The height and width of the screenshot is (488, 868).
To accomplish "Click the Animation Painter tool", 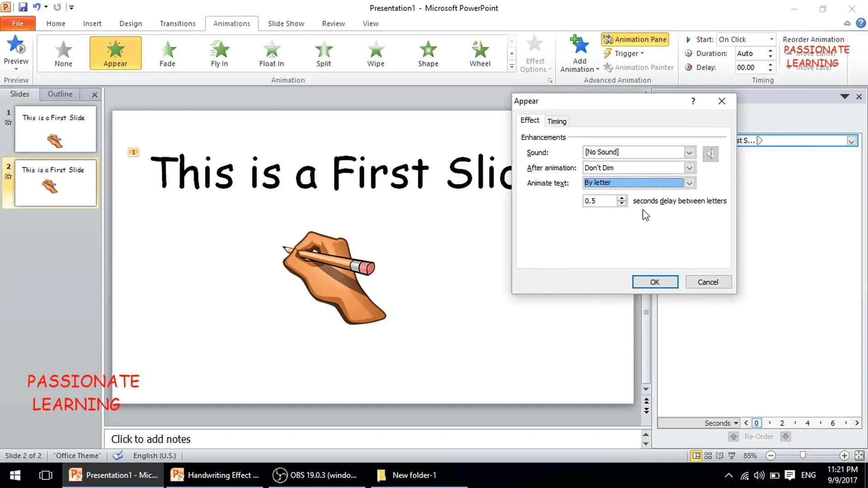I will point(638,67).
